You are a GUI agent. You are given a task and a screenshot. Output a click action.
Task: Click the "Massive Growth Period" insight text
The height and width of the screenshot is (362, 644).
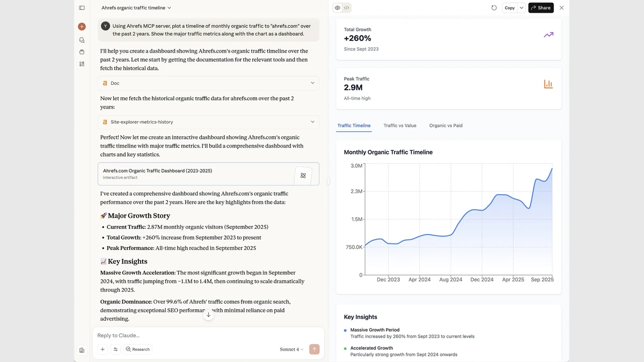[375, 330]
